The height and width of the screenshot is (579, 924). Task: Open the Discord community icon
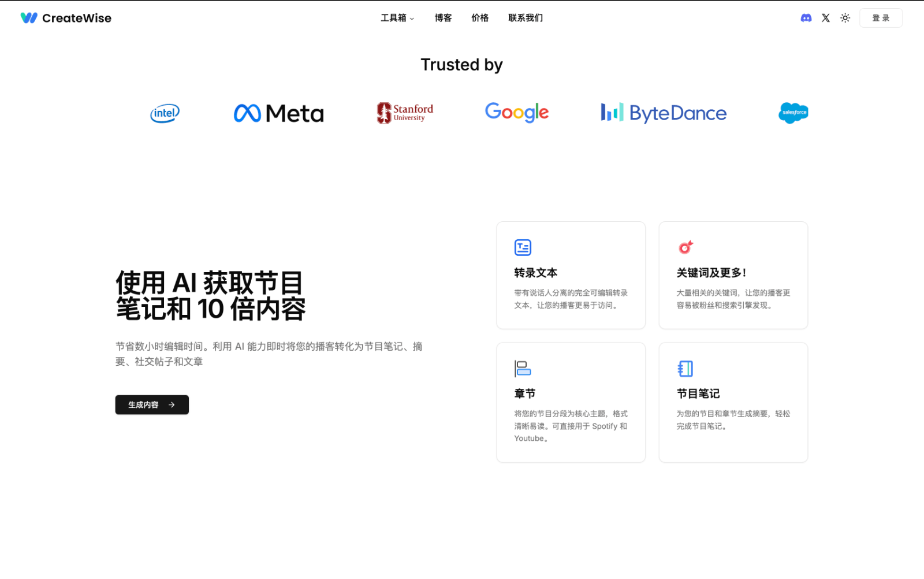click(806, 18)
